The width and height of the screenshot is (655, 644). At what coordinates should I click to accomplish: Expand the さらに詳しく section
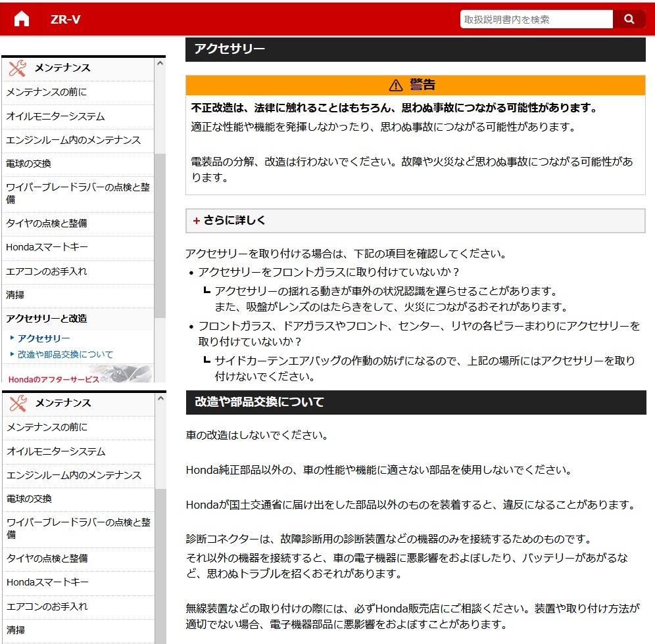pyautogui.click(x=415, y=220)
